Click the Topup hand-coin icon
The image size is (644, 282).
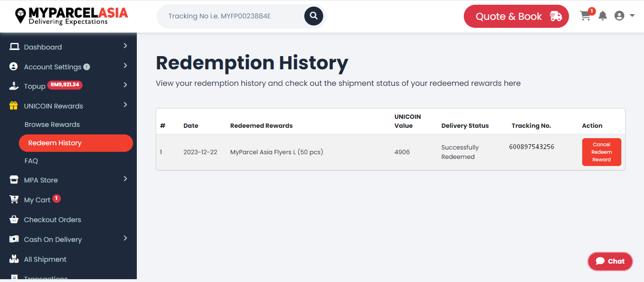click(14, 86)
